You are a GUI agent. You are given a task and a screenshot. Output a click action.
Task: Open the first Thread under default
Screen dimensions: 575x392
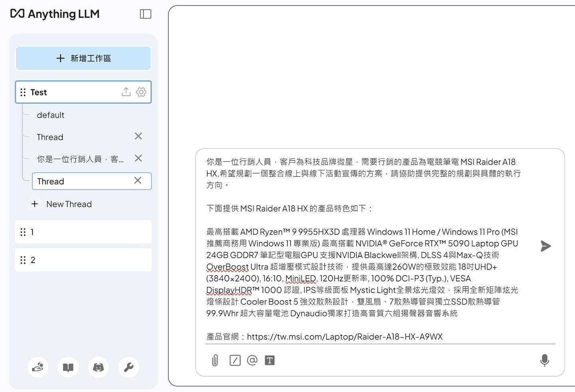click(x=50, y=137)
